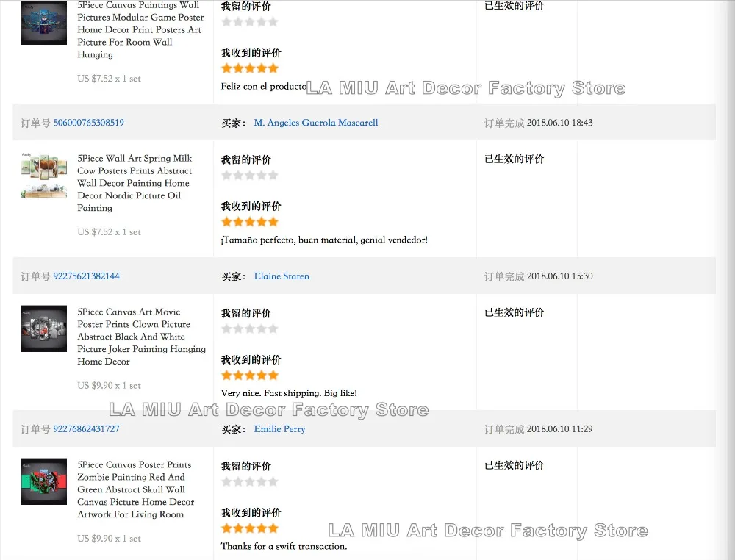Open the Zombie skull painting thumbnail
735x560 pixels.
[x=43, y=481]
